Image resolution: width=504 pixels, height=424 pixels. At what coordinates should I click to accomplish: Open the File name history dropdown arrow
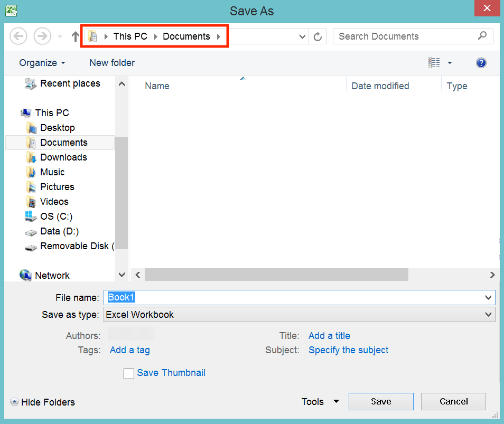pyautogui.click(x=488, y=297)
